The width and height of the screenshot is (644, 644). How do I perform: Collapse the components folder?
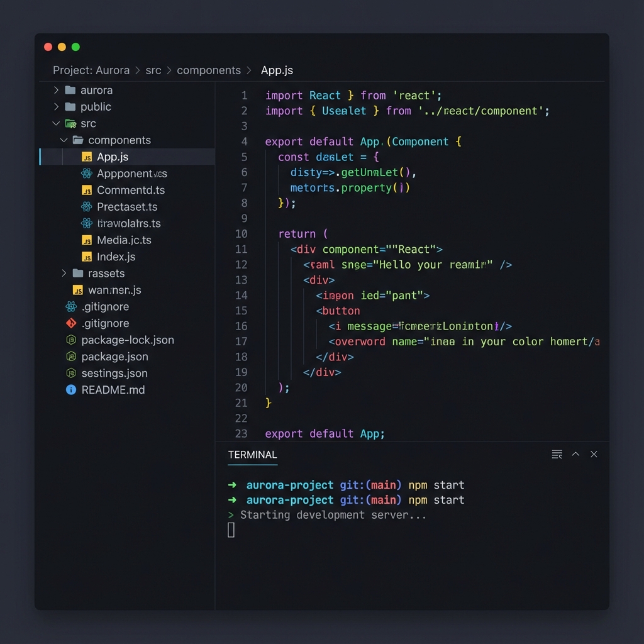pyautogui.click(x=64, y=140)
